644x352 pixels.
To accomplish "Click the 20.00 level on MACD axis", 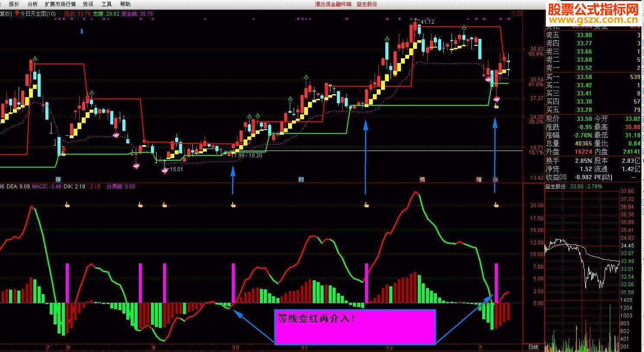I will 537,206.
